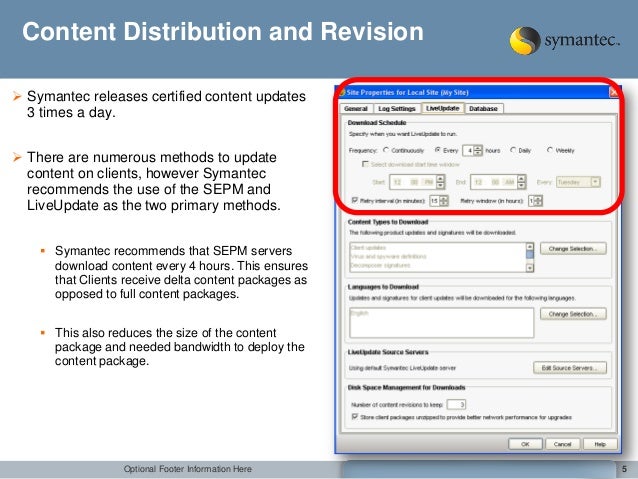
Task: Click the content types list scrollbar thumb
Action: [x=530, y=255]
